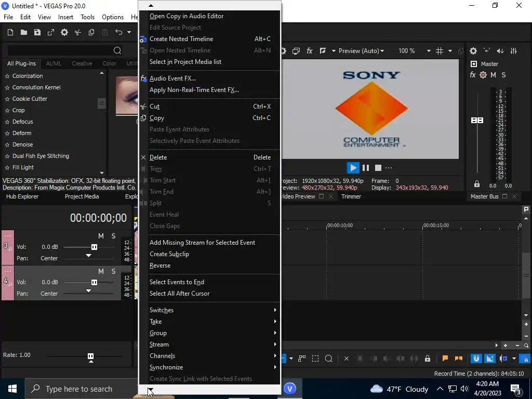Click the Downmix Output icon in Master Bus
Screen dimensions: 532x399
487,51
